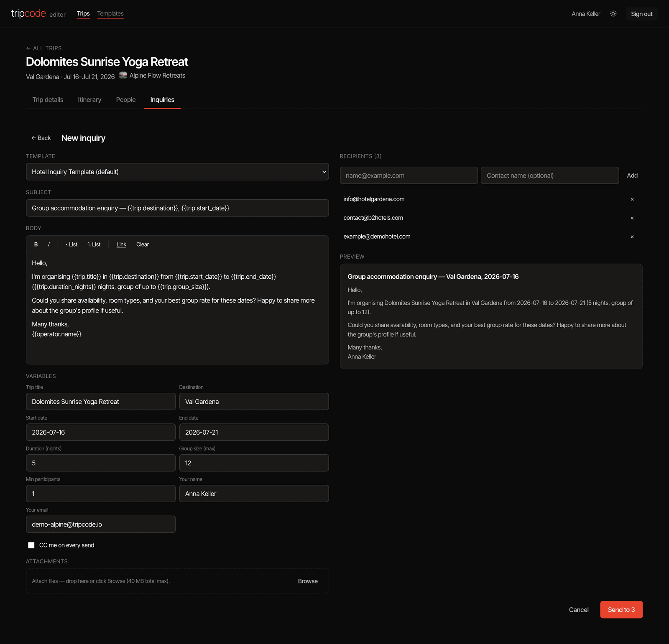Image resolution: width=669 pixels, height=644 pixels.
Task: Click the Dolomites Sunrise Yoga Retreat heading
Action: tap(107, 62)
